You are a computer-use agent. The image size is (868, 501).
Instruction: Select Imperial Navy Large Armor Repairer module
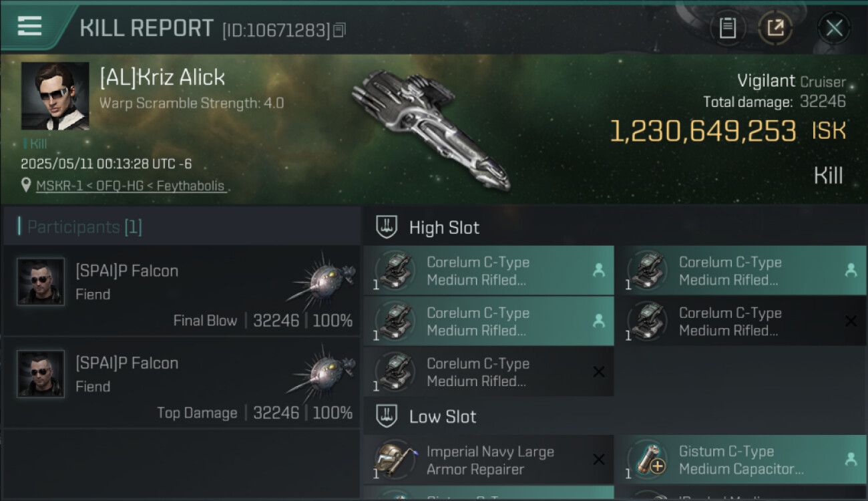(x=489, y=460)
